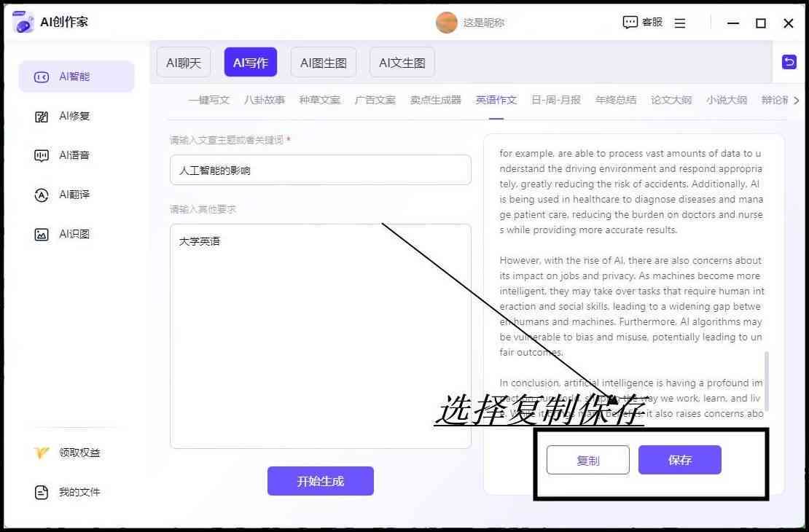Image resolution: width=809 pixels, height=532 pixels.
Task: Select 种草文案 writing category
Action: [x=320, y=100]
